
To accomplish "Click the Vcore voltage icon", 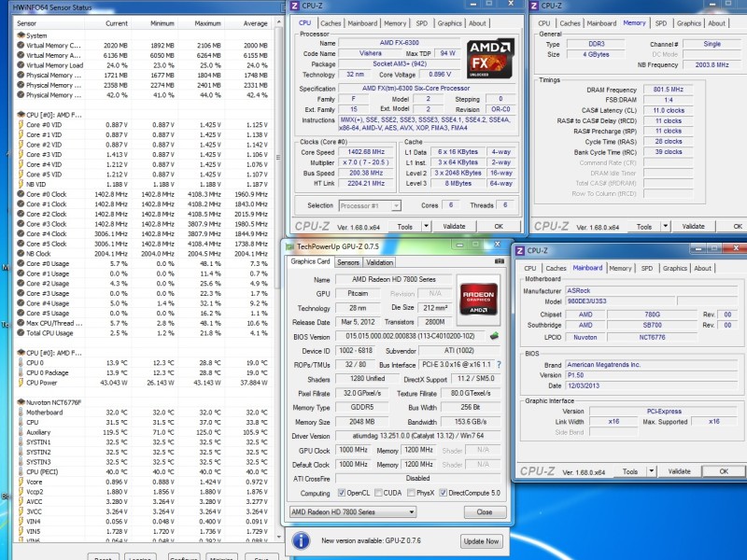I will click(21, 482).
